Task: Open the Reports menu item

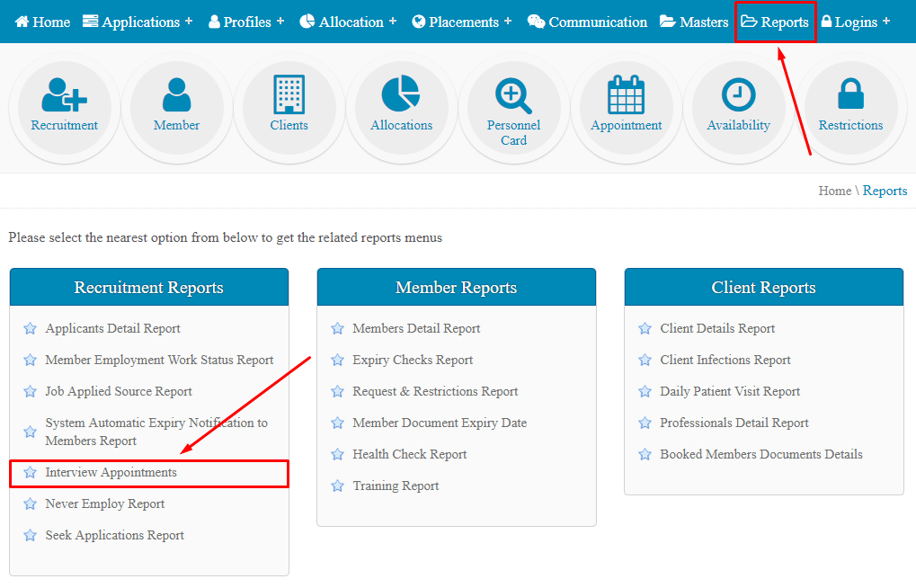Action: tap(775, 22)
